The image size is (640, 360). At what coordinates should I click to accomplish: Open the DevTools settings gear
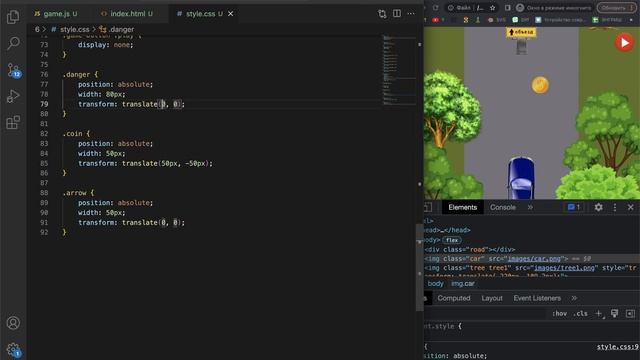click(x=598, y=207)
